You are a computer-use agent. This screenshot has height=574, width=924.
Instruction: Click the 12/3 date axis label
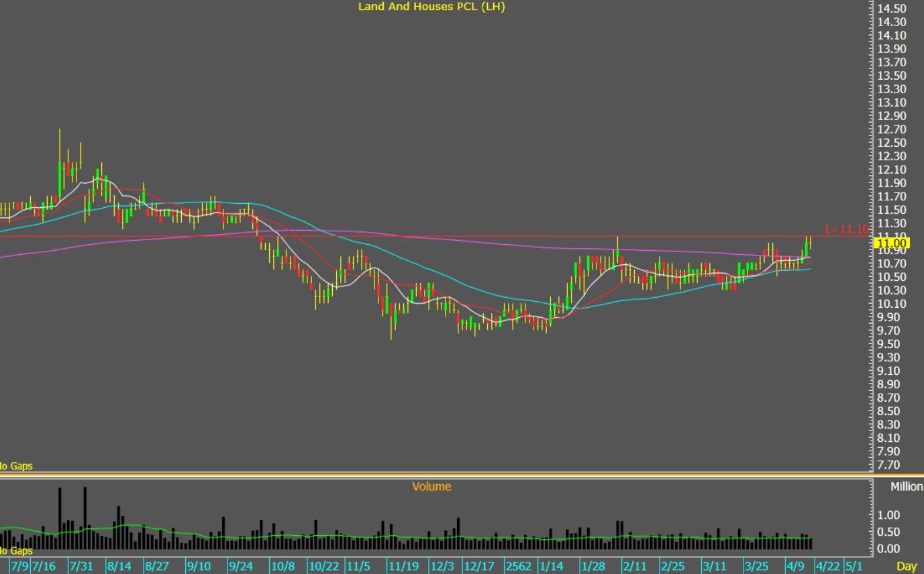pyautogui.click(x=442, y=567)
